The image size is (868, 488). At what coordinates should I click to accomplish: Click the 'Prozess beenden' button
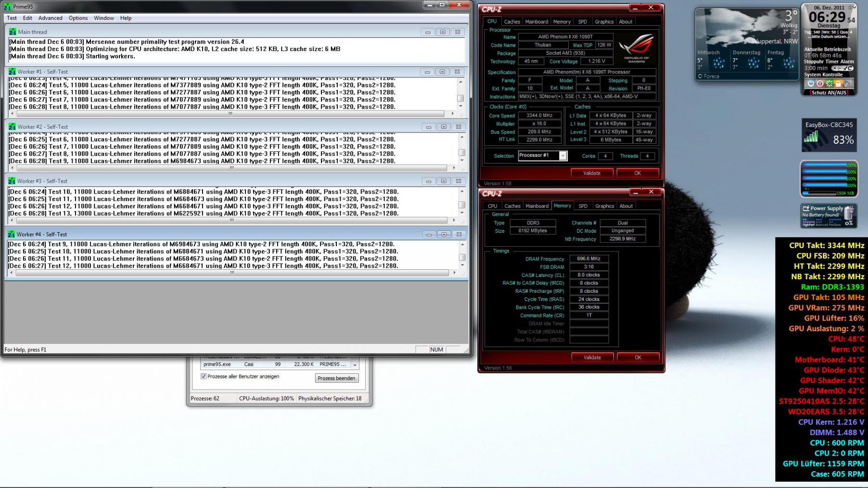[336, 378]
